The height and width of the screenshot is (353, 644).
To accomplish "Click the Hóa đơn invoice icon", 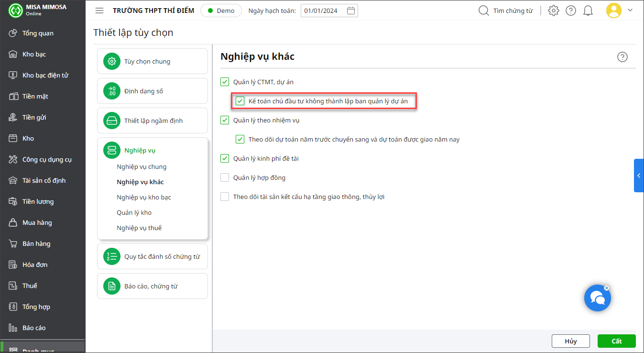I will click(13, 265).
